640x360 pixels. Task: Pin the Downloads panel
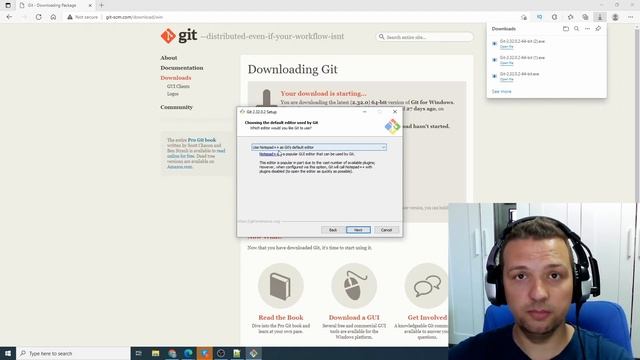[x=598, y=29]
